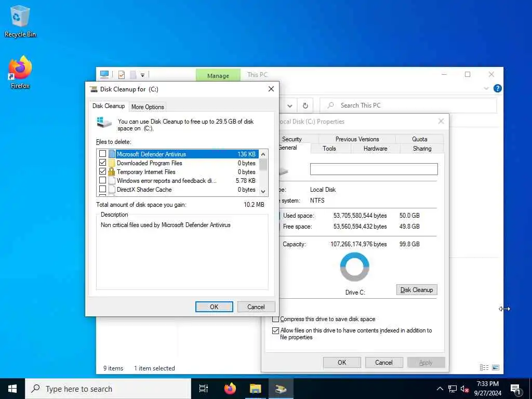532x399 pixels.
Task: Switch to Large icons view in Explorer
Action: (496, 367)
